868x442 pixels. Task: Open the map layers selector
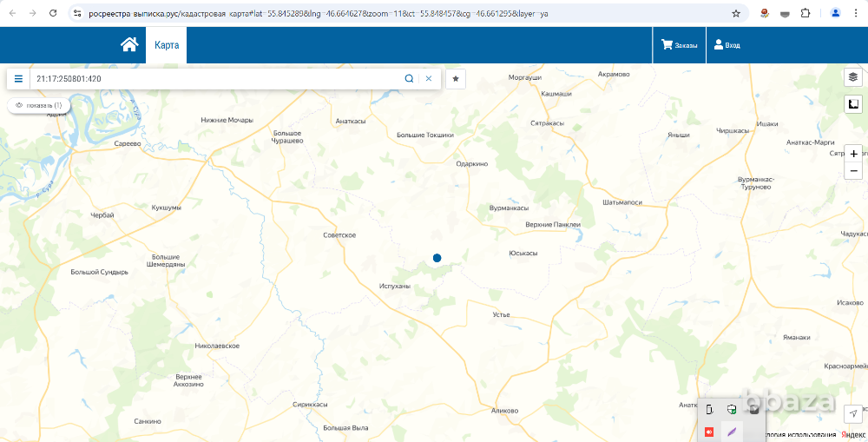pos(853,76)
